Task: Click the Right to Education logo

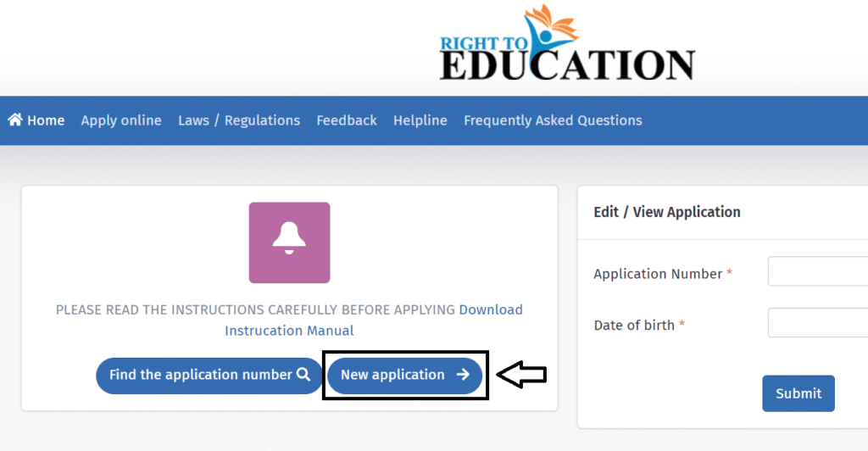Action: (567, 43)
